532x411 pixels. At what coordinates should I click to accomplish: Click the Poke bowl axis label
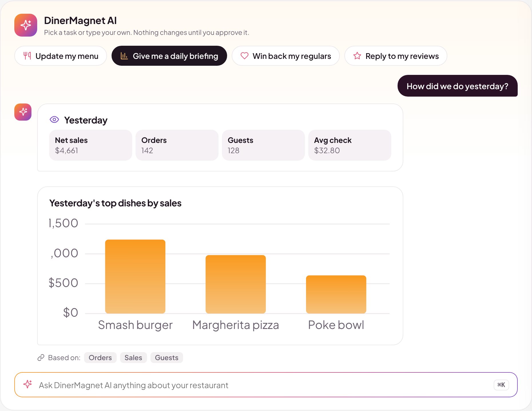(x=336, y=325)
